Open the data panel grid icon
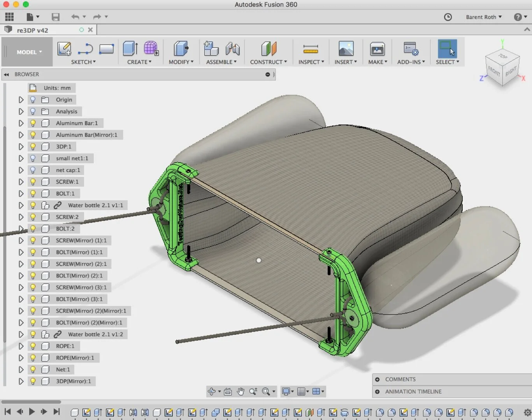Image resolution: width=532 pixels, height=420 pixels. click(9, 17)
